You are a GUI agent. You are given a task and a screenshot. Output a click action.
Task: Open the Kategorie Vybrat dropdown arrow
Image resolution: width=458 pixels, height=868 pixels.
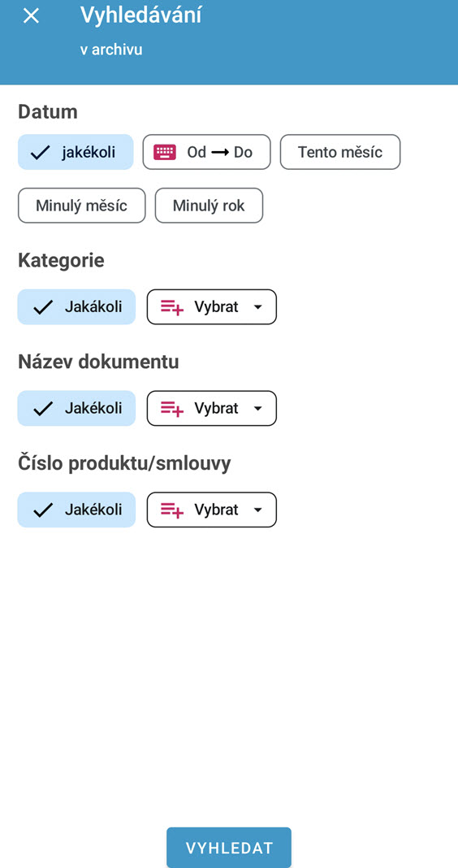tap(257, 307)
